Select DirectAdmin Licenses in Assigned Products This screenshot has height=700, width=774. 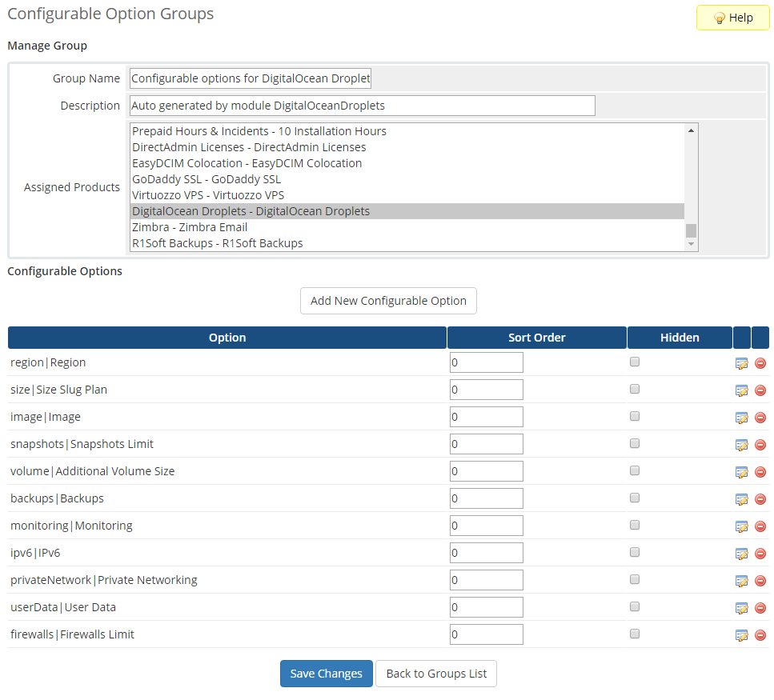point(407,147)
